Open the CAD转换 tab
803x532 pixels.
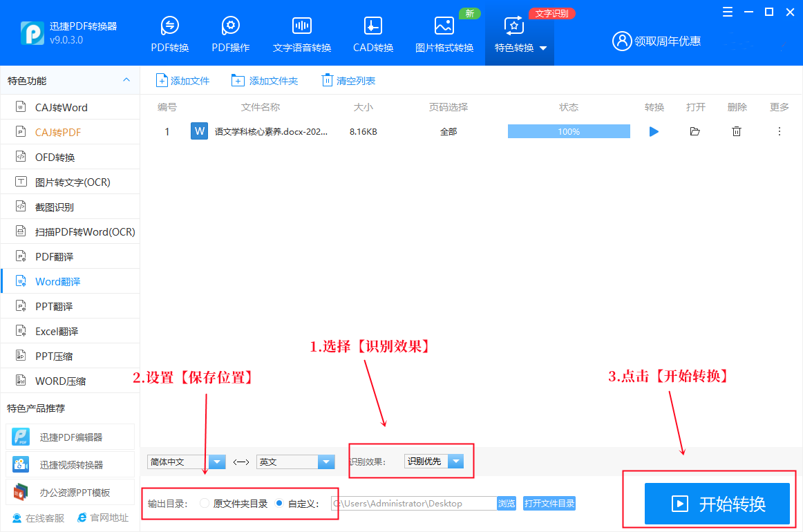[x=373, y=35]
